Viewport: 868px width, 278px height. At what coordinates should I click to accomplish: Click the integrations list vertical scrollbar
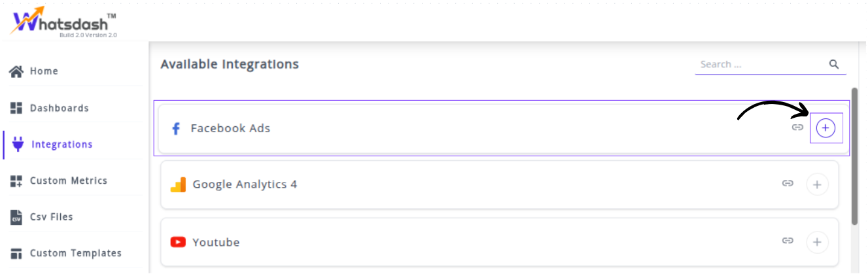click(x=854, y=157)
